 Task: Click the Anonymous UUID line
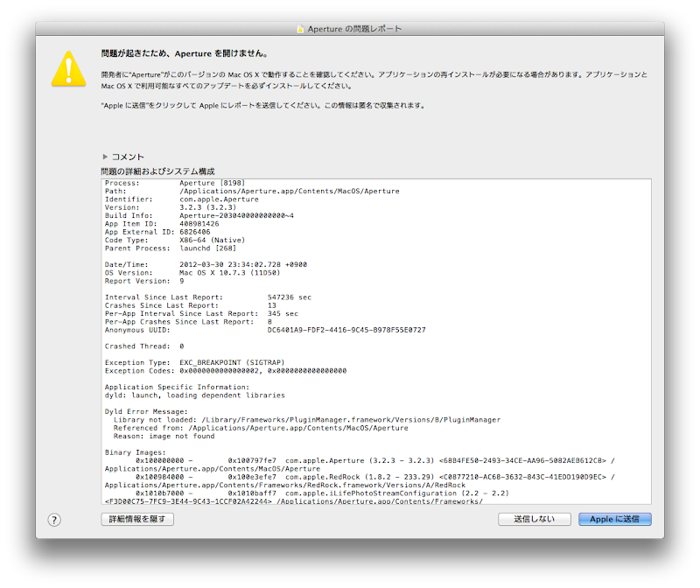(x=265, y=331)
